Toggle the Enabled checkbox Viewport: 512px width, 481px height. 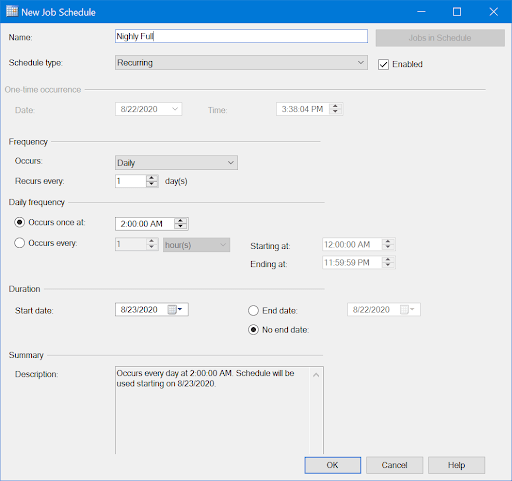[383, 64]
